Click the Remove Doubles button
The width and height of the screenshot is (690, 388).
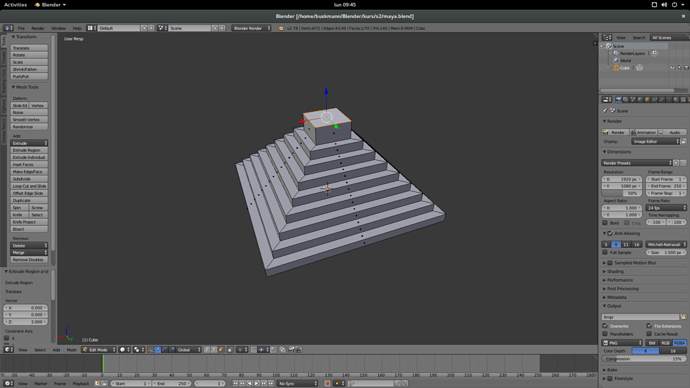[x=29, y=260]
